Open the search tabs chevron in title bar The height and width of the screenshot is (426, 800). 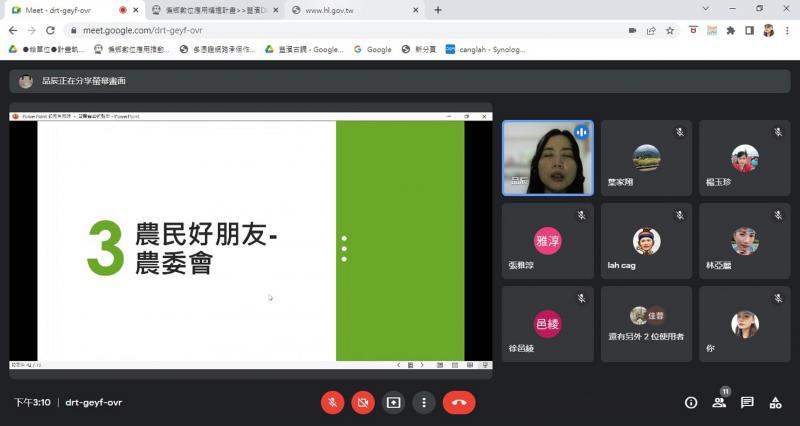point(706,9)
